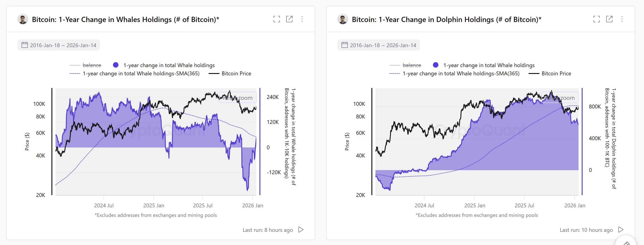Screen dimensions: 644x245
Task: Click the calendar icon on the Whales chart
Action: point(25,45)
